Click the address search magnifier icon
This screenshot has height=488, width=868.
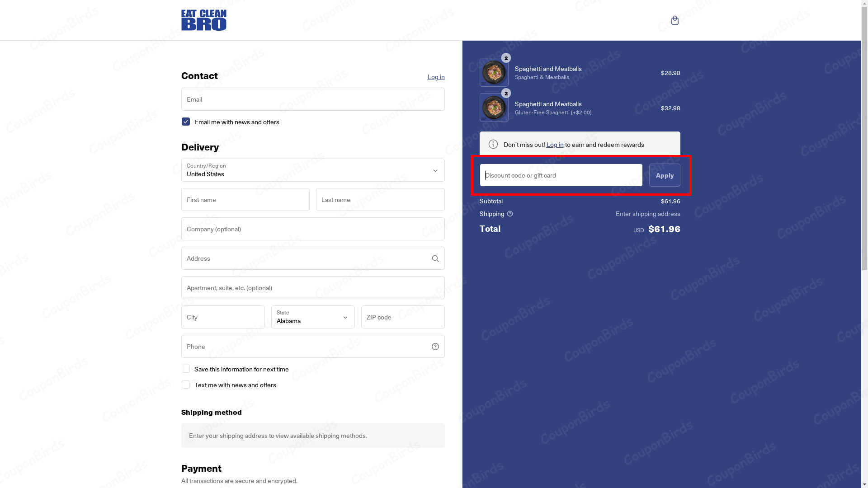[x=435, y=258]
